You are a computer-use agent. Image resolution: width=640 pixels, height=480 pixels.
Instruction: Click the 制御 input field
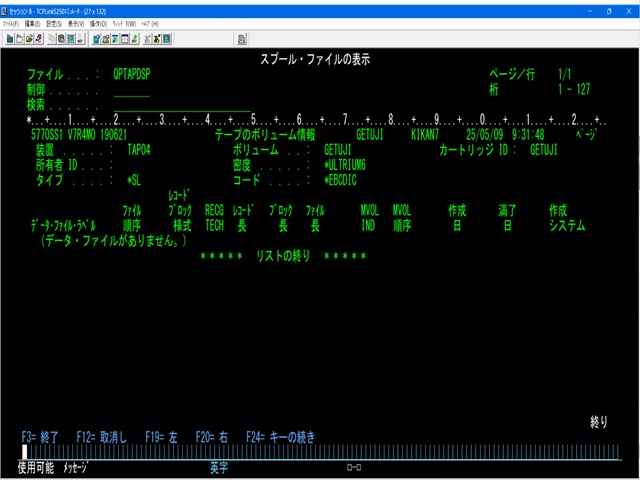tap(132, 89)
